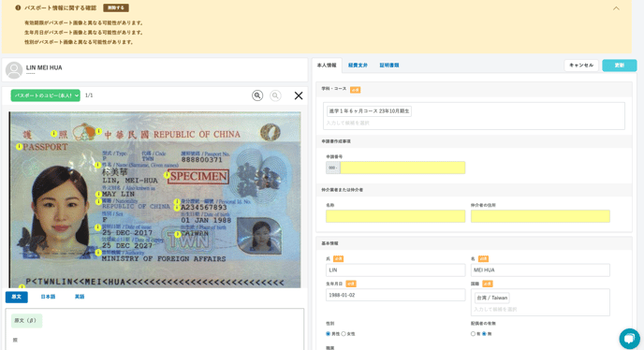
Task: Click the 仲介者の住所 address field
Action: pos(540,216)
